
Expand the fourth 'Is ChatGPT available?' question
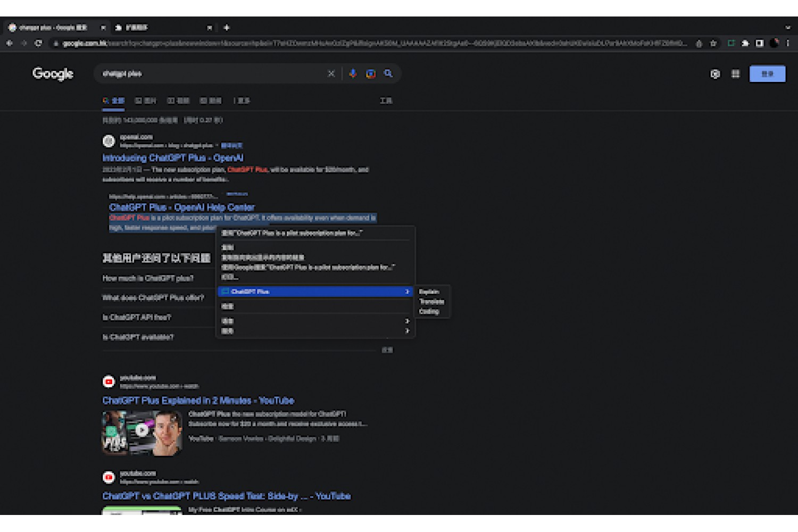[x=138, y=337]
